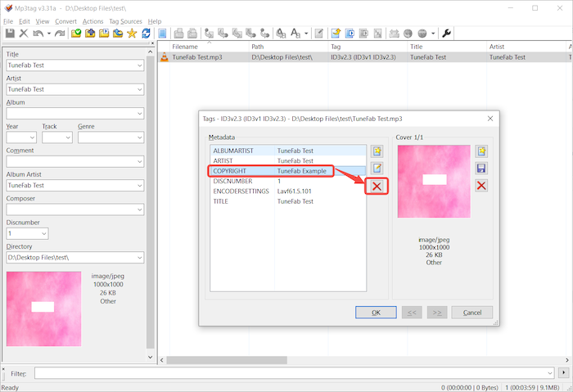This screenshot has width=573, height=392.
Task: Confirm the dialog with OK
Action: [x=376, y=313]
